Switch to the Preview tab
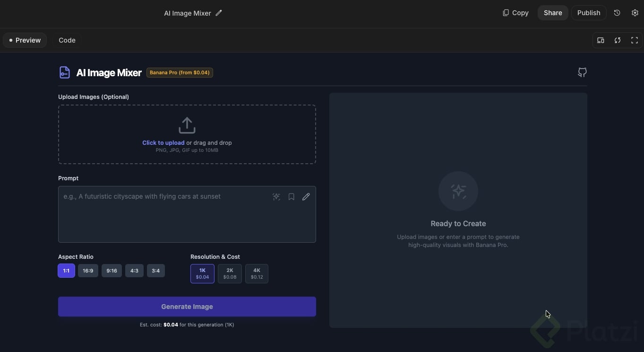 click(25, 40)
